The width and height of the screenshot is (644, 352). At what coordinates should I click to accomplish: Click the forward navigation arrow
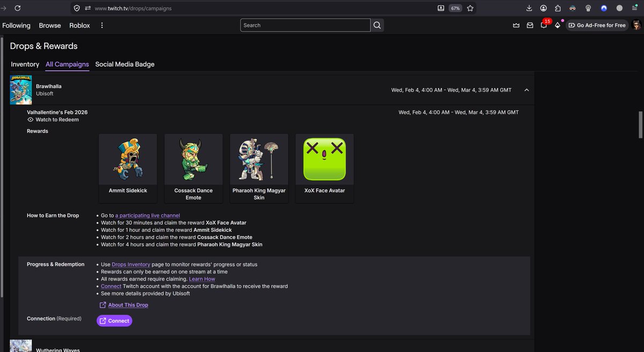click(2, 8)
